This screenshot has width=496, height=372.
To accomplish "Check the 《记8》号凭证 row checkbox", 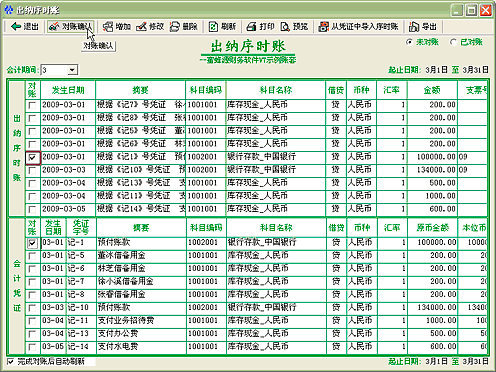I will (32, 119).
